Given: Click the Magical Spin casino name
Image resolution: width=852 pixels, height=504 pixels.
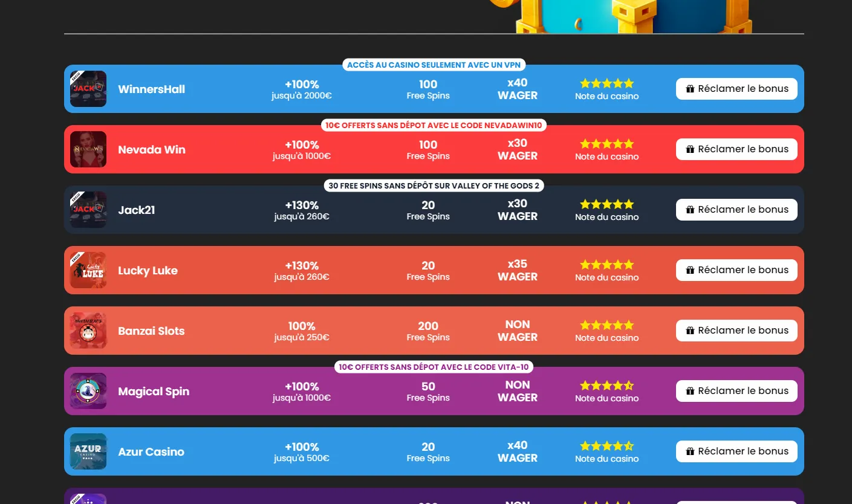Looking at the screenshot, I should coord(154,392).
